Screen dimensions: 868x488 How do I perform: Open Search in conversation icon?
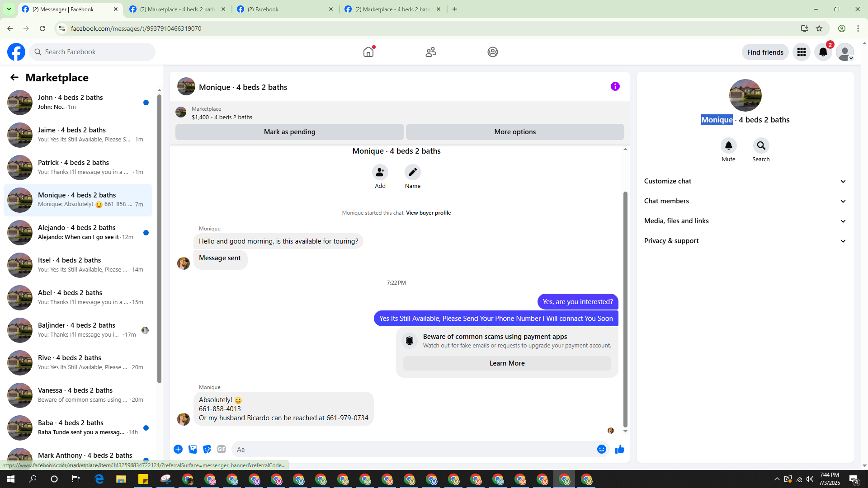(x=761, y=145)
